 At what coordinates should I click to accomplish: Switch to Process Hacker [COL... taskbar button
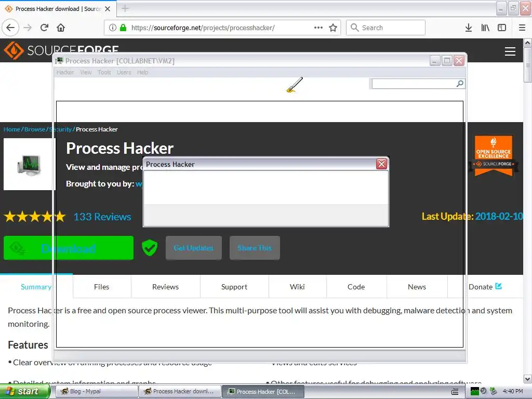(x=263, y=392)
